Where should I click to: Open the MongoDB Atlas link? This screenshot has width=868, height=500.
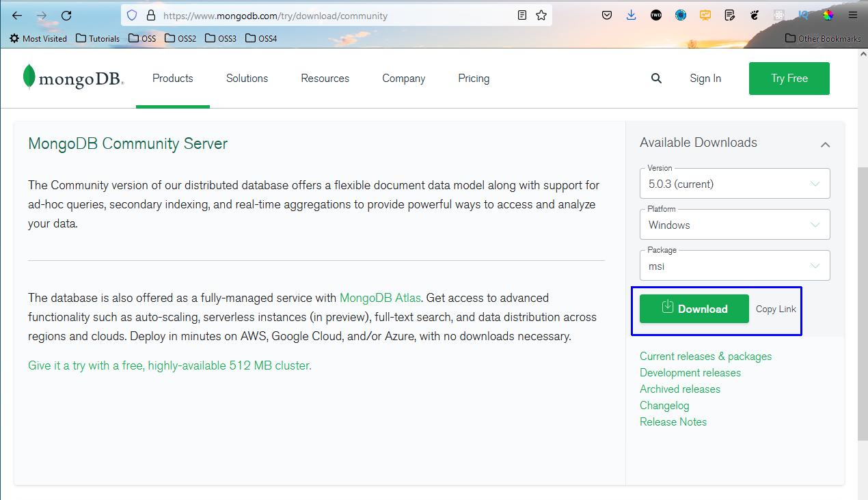pyautogui.click(x=380, y=298)
